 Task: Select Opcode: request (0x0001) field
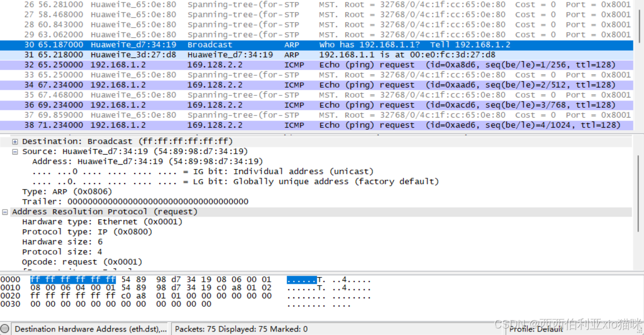click(x=82, y=262)
